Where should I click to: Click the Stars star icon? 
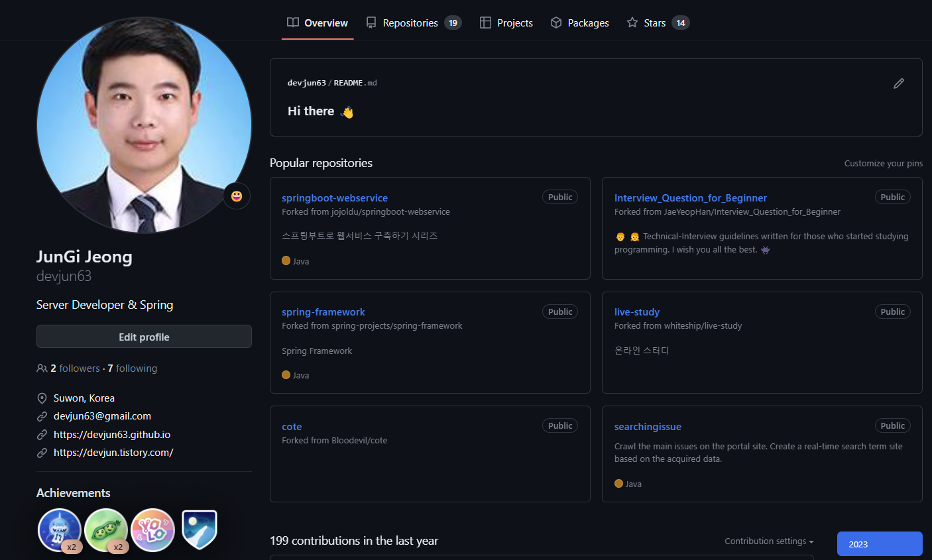point(632,23)
